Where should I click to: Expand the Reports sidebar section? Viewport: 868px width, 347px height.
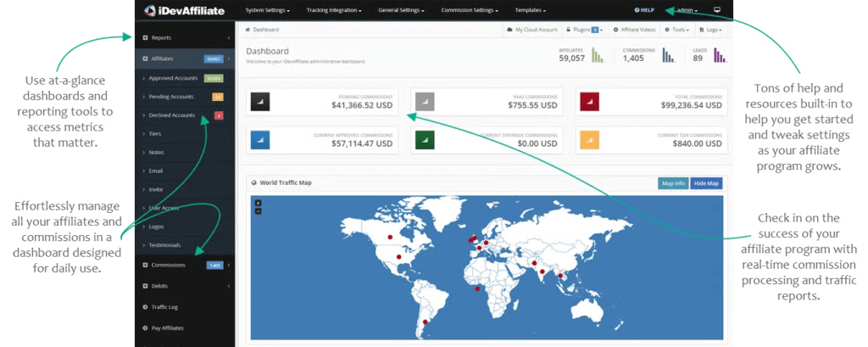[x=185, y=37]
